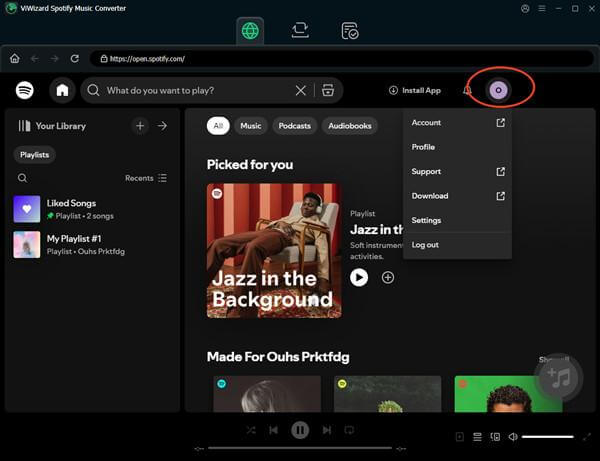Collapse Your Library sidebar

[52, 126]
